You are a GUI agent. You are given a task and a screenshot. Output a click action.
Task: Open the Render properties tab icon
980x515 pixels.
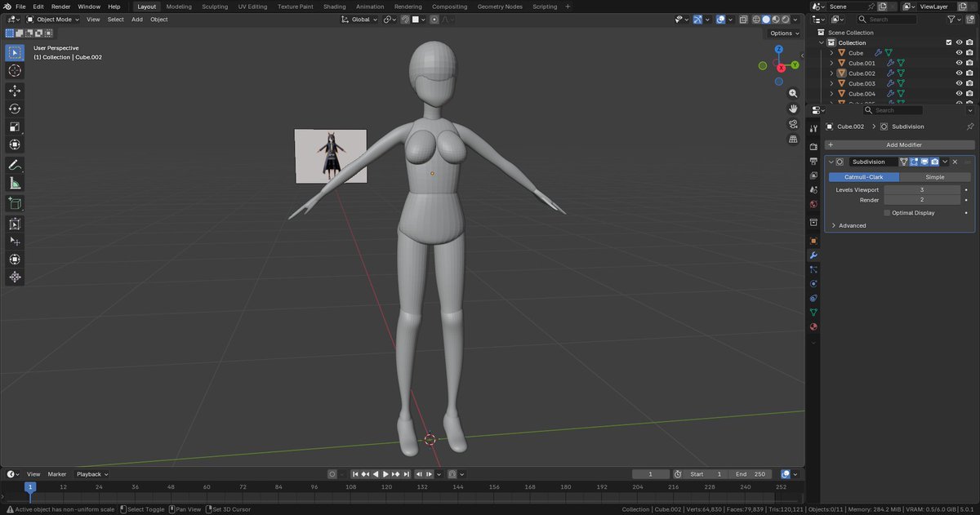point(813,147)
